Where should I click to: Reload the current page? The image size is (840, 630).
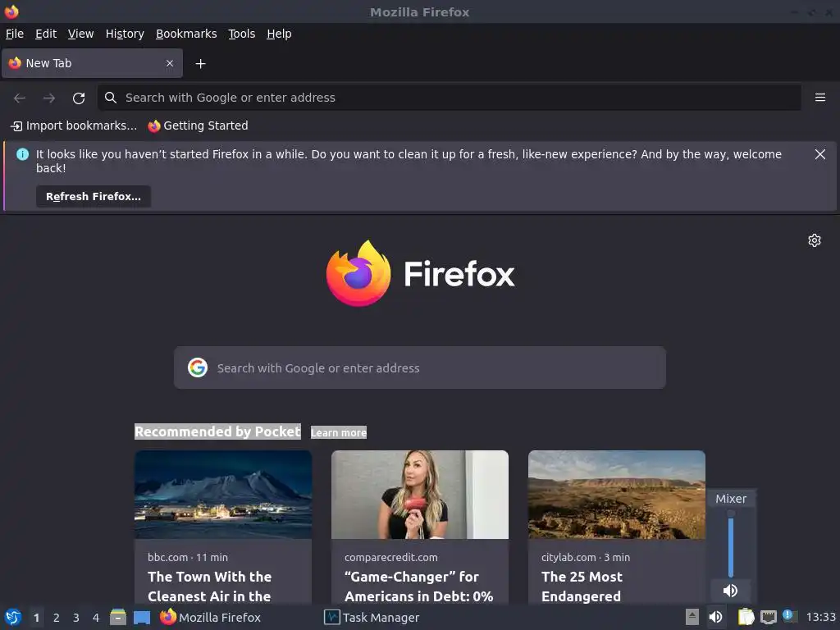(79, 98)
